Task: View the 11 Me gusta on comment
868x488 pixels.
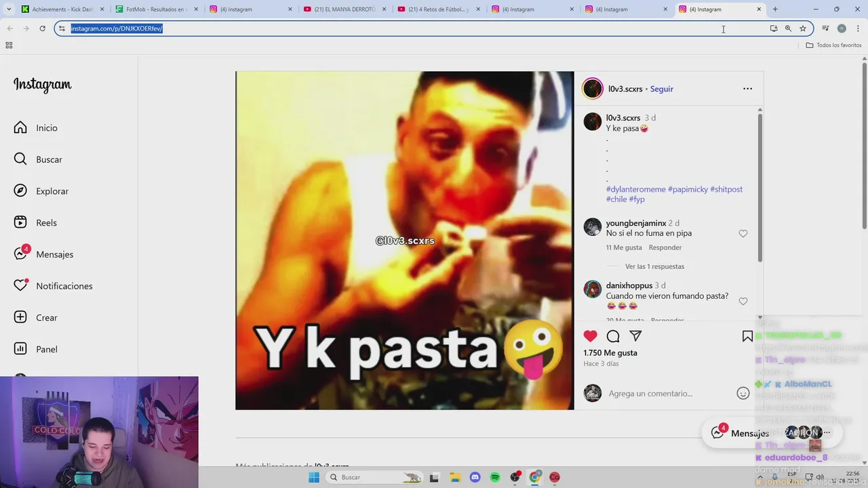Action: point(624,247)
